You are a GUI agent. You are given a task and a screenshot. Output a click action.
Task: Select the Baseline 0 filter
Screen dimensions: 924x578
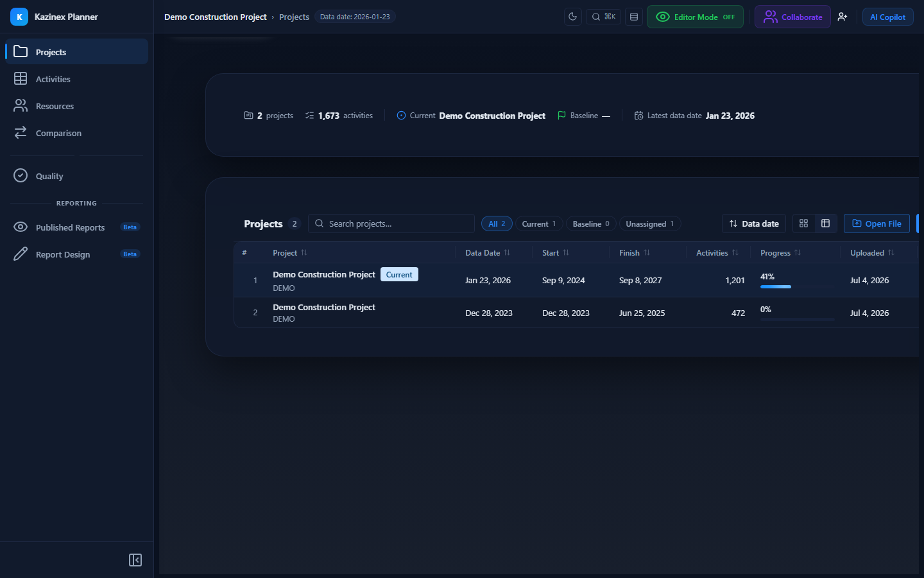[x=591, y=223]
